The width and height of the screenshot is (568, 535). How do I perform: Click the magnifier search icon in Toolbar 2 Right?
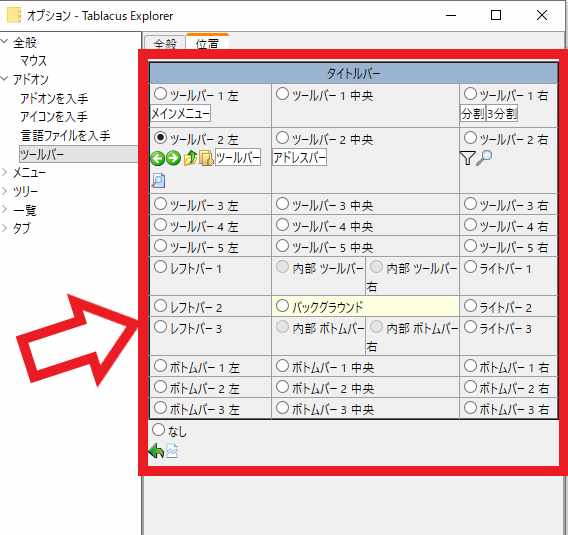484,158
